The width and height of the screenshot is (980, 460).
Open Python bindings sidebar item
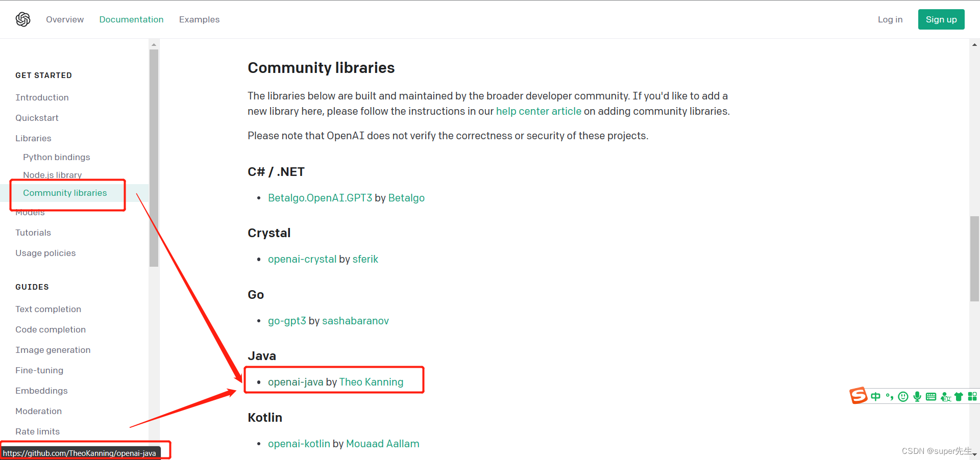(x=56, y=157)
